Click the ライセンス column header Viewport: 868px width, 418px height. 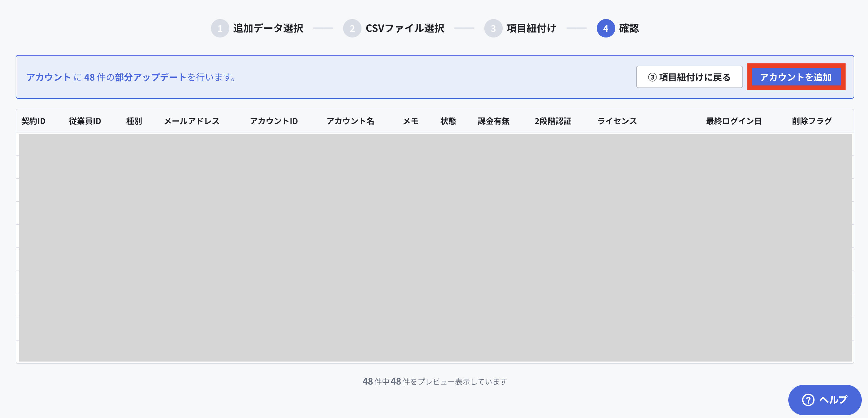(x=617, y=121)
